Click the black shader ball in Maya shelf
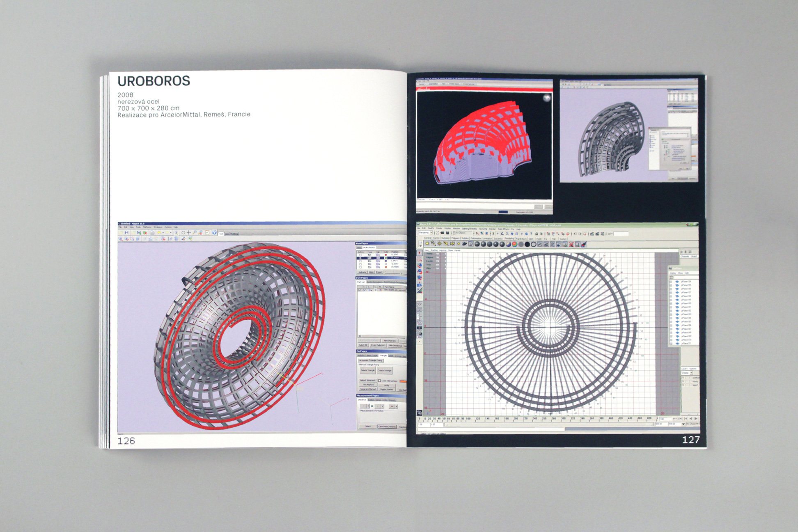This screenshot has width=798, height=532. (x=527, y=244)
